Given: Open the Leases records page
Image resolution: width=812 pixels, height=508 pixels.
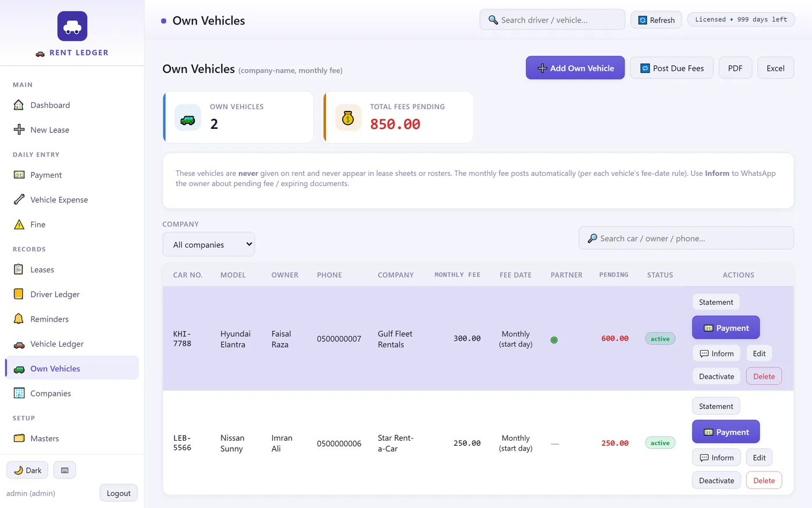Looking at the screenshot, I should pyautogui.click(x=72, y=269).
